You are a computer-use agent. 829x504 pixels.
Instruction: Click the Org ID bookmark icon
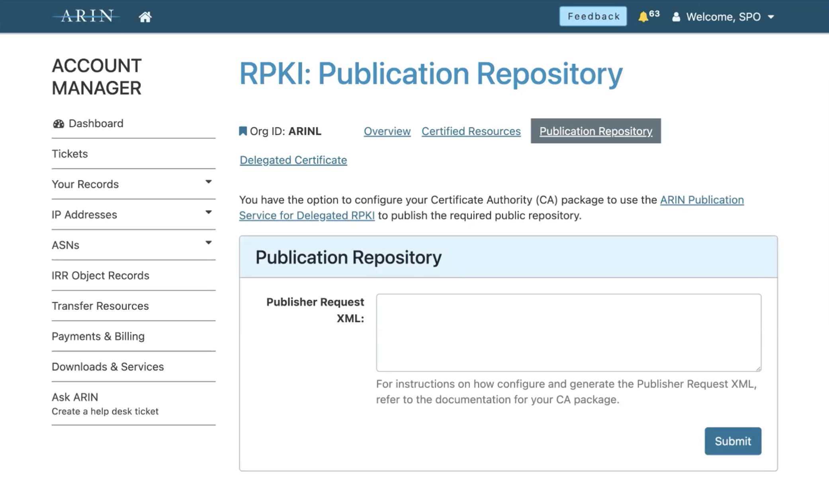coord(242,131)
